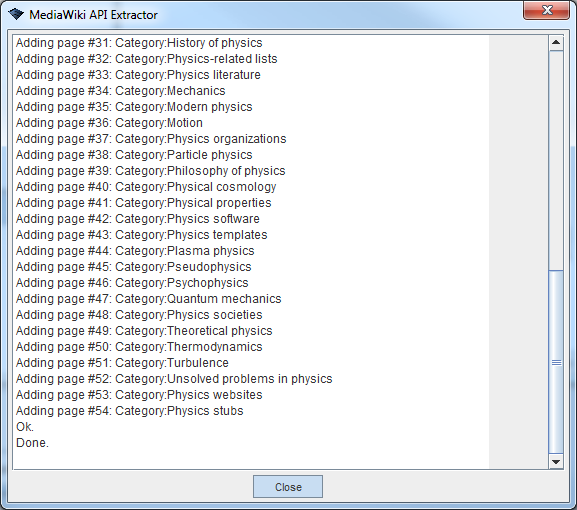The height and width of the screenshot is (510, 577).
Task: Select line 'Category:Philosophy of physics'
Action: [x=151, y=171]
